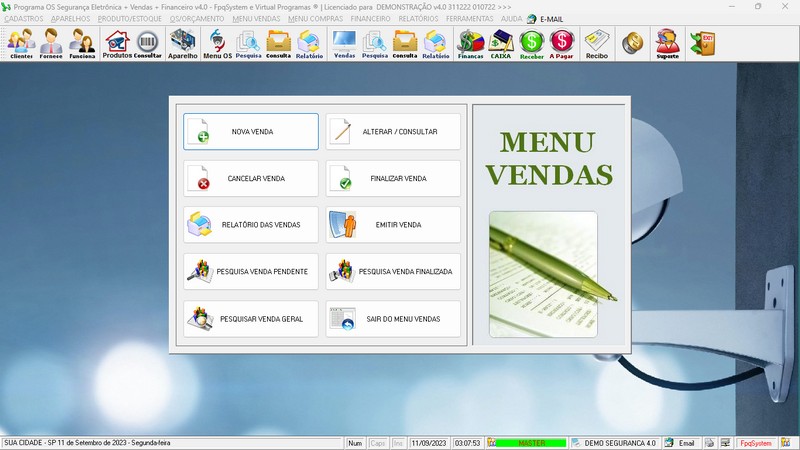Click Pesquisa icon next to Menu OS
This screenshot has width=800, height=450.
[x=248, y=44]
